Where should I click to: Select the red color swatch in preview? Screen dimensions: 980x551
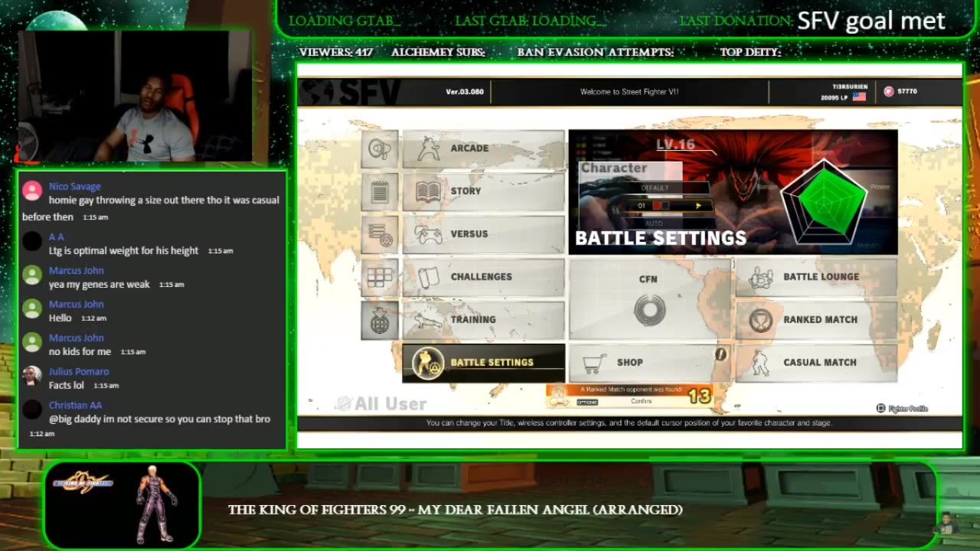[656, 206]
